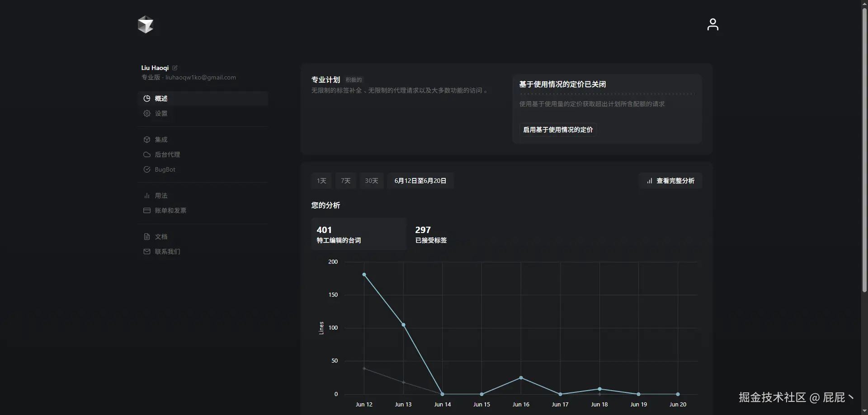Select the 用法 usage item
Image resolution: width=868 pixels, height=415 pixels.
click(x=161, y=196)
